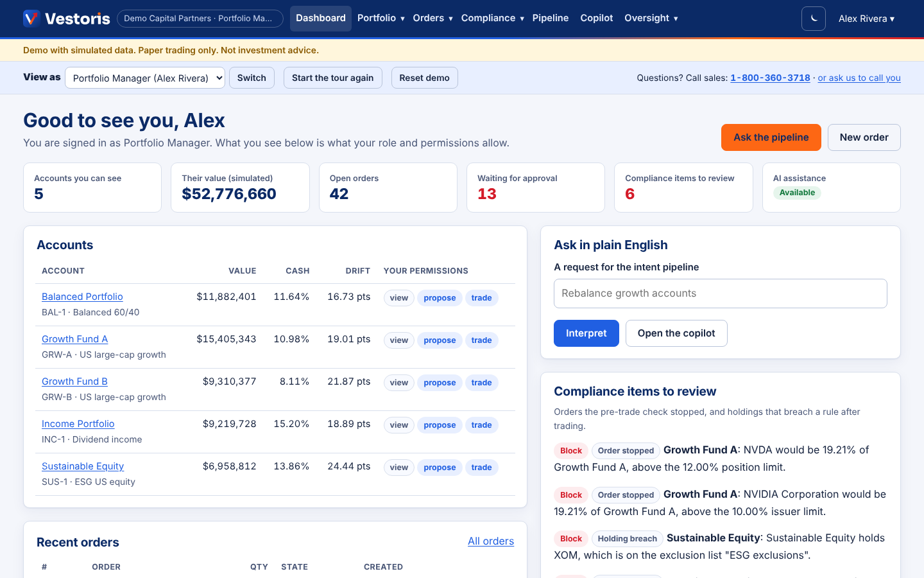Expand the Oversight menu

[x=651, y=18]
